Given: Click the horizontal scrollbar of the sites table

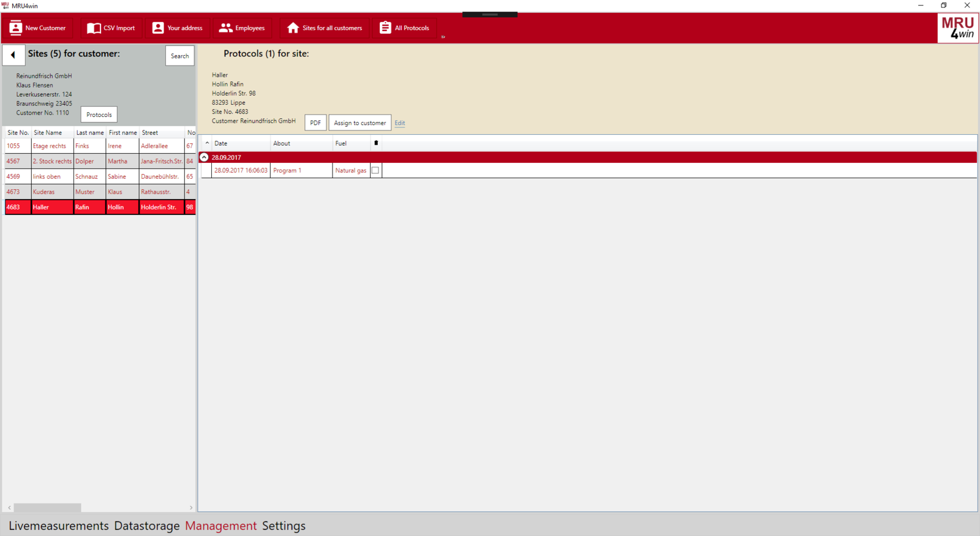Looking at the screenshot, I should 48,507.
